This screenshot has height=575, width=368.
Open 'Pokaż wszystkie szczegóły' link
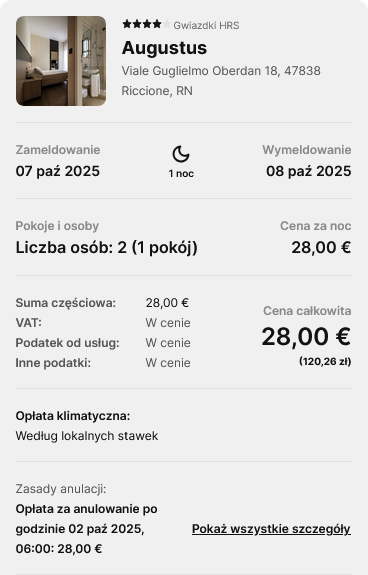pos(271,529)
